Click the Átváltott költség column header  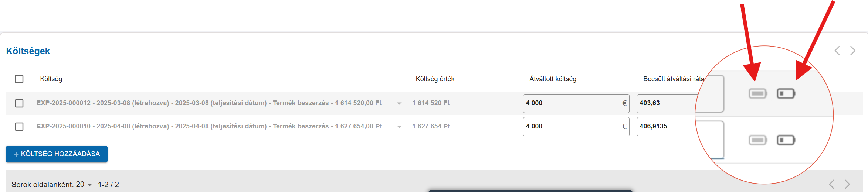[x=553, y=79]
